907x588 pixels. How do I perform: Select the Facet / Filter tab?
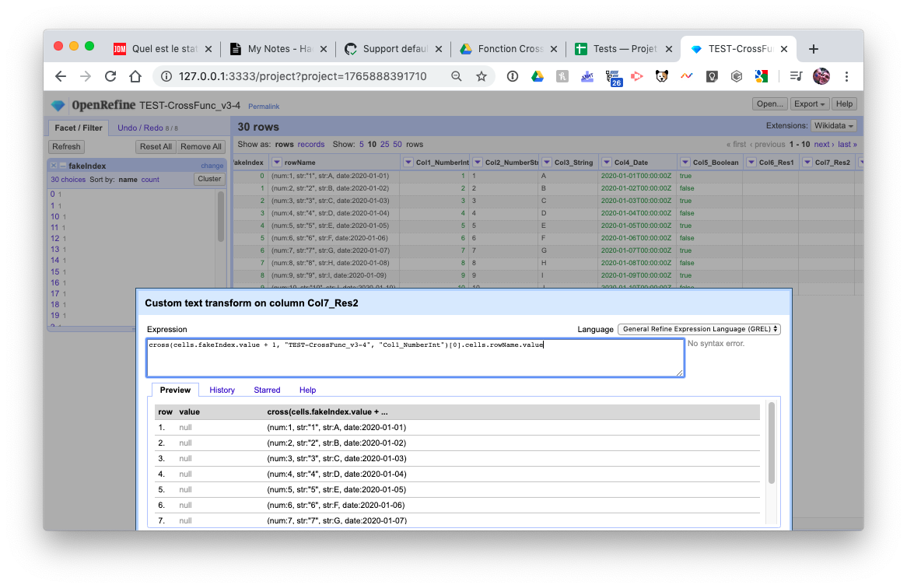coord(79,128)
